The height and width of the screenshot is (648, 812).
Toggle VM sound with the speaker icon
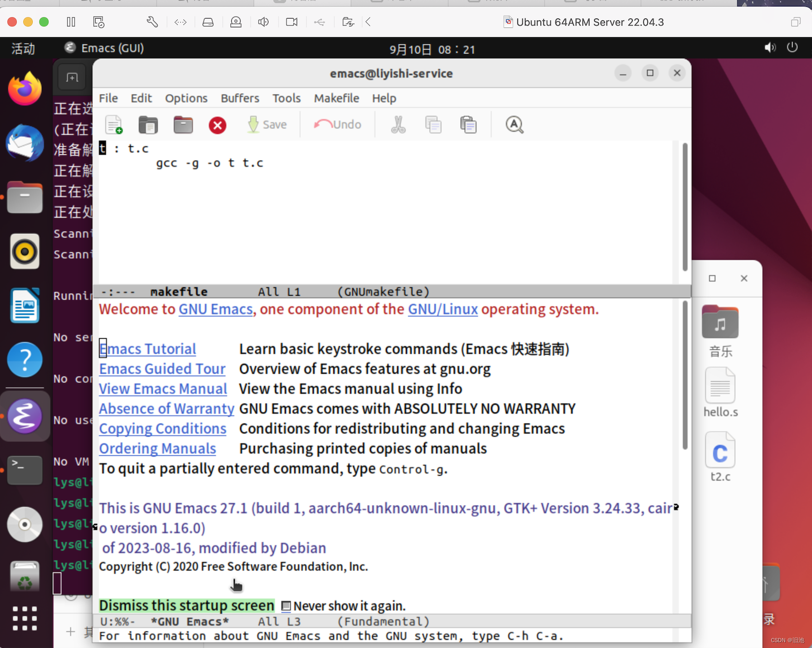(x=264, y=22)
